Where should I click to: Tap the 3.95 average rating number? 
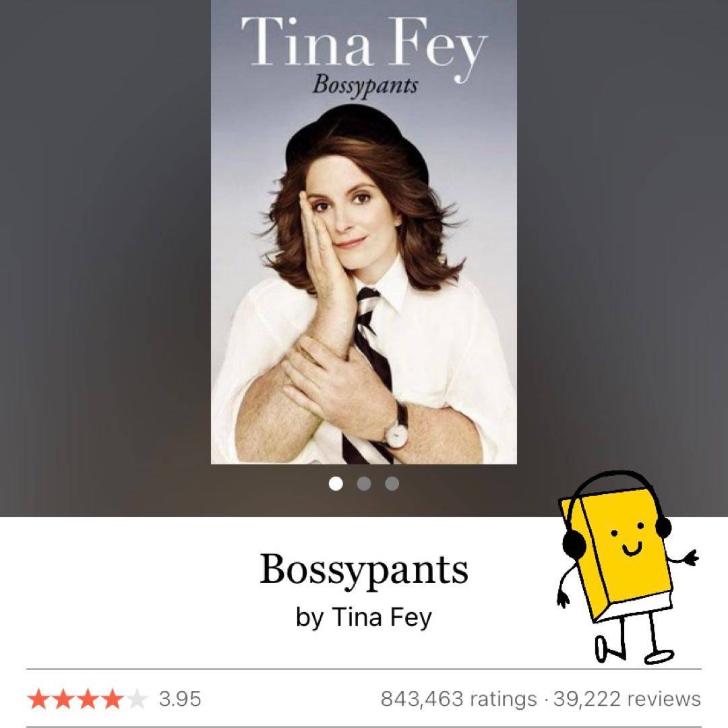pyautogui.click(x=180, y=699)
